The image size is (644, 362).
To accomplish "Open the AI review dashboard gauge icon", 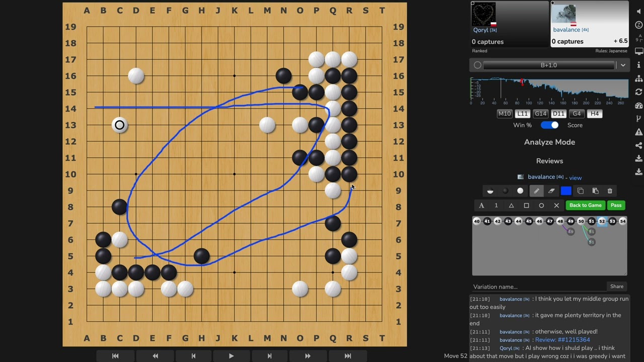I will [x=639, y=106].
